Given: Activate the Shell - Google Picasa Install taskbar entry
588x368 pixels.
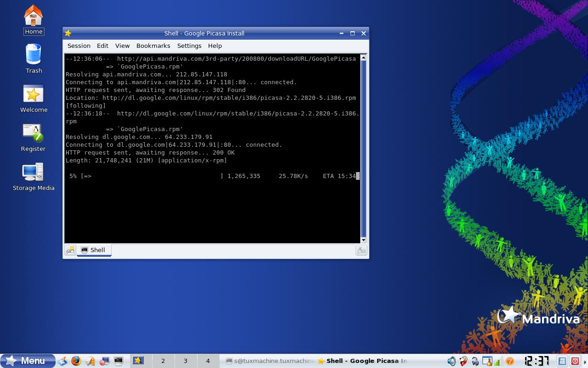Looking at the screenshot, I should tap(362, 361).
